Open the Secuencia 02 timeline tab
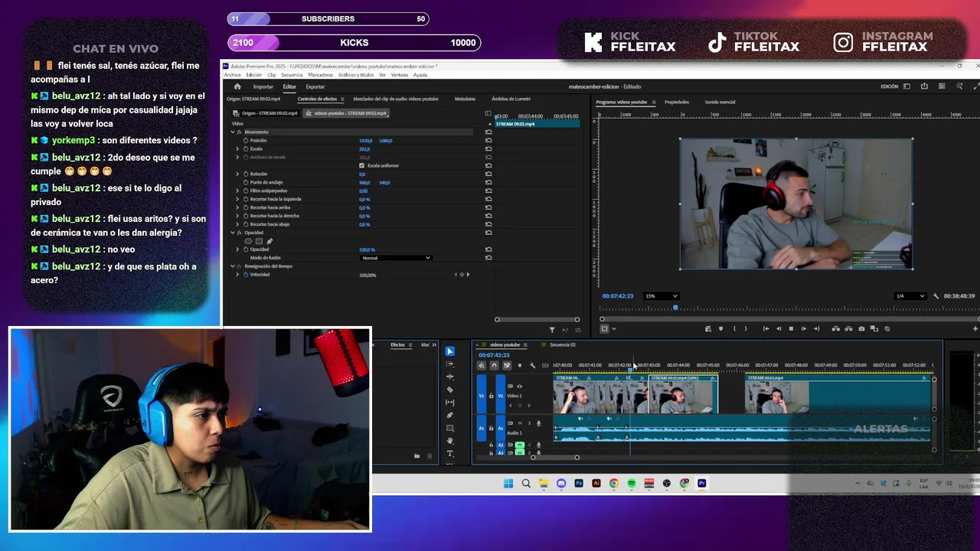Viewport: 980px width, 551px height. 562,345
